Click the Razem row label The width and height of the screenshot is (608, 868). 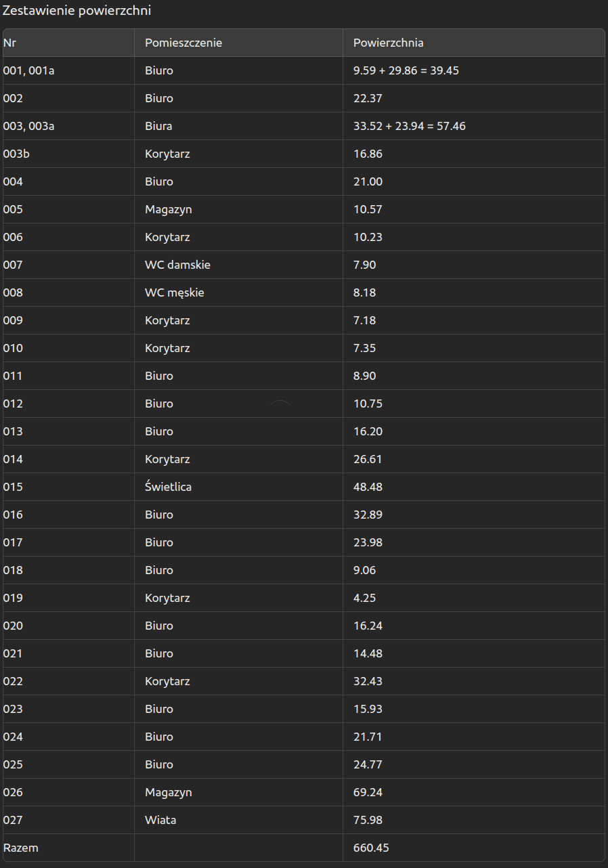coord(21,848)
